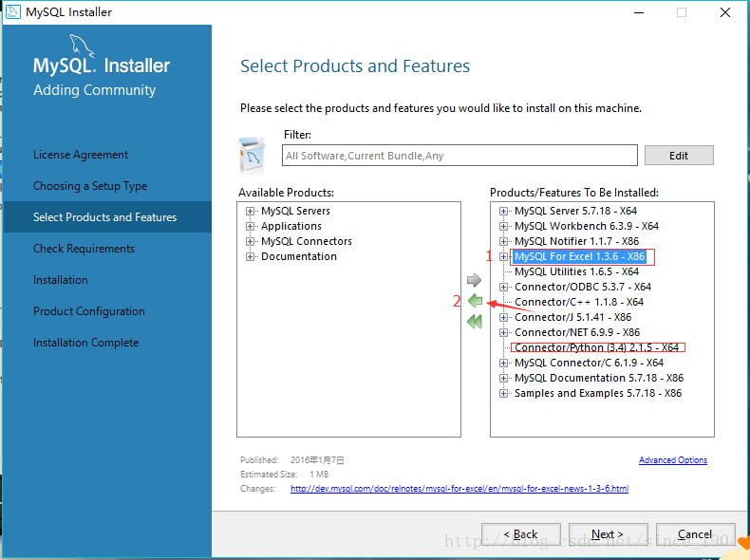Go back using the Back button
Viewport: 750px width, 560px height.
tap(520, 534)
